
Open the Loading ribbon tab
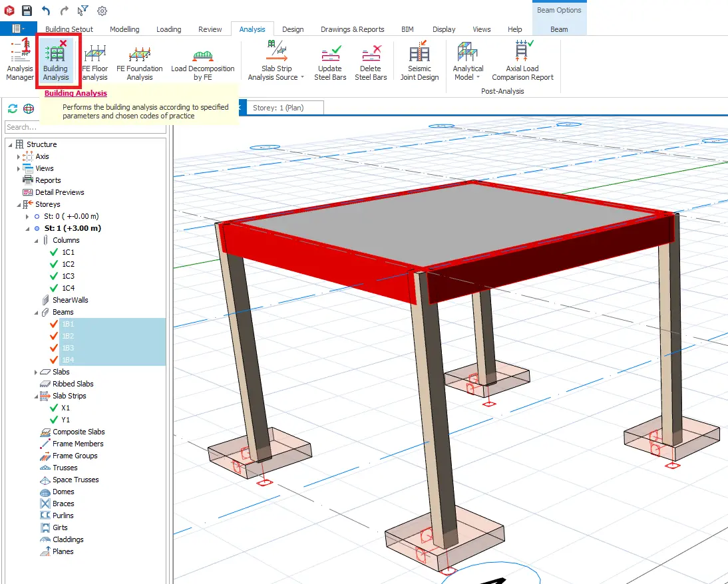(168, 29)
